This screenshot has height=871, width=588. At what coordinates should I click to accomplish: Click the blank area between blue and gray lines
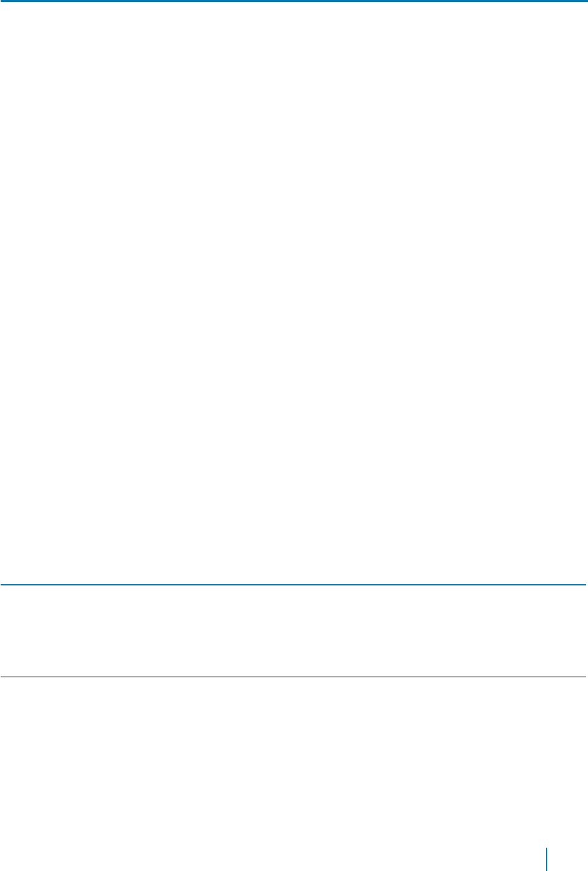click(x=294, y=631)
